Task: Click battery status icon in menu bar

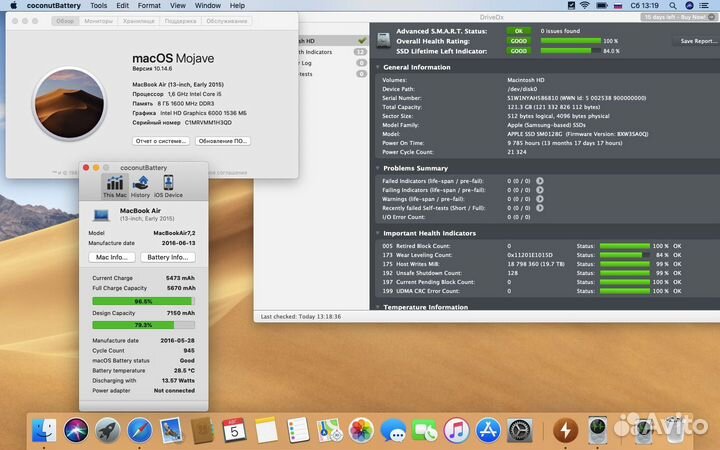Action: (x=602, y=6)
